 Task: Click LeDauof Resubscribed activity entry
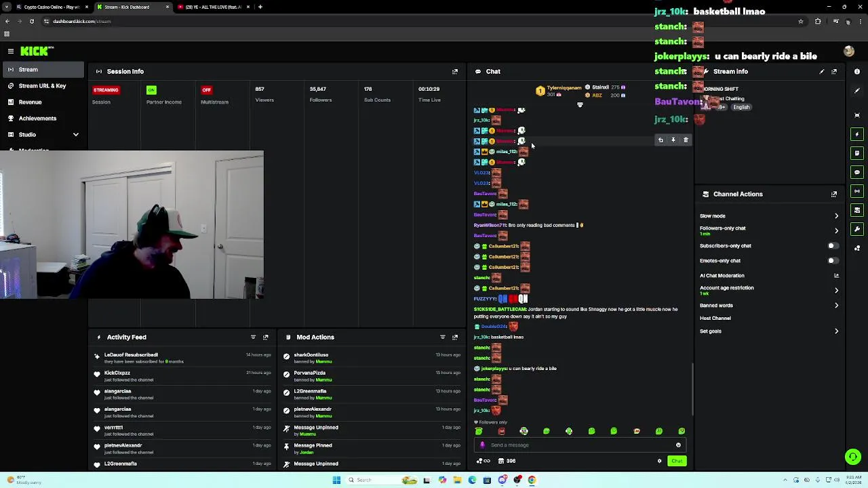click(183, 358)
